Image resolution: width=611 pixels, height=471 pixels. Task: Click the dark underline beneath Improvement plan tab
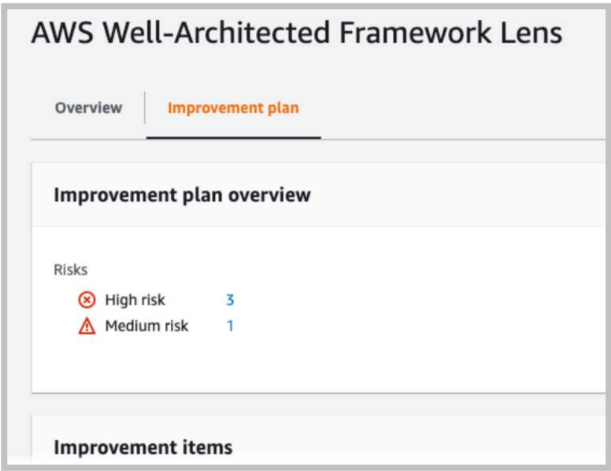pyautogui.click(x=233, y=138)
